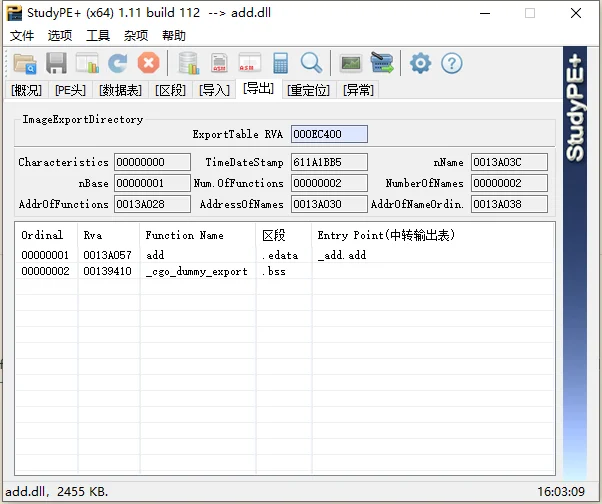Image resolution: width=602 pixels, height=504 pixels.
Task: Click the database cylinder chart icon
Action: pos(189,63)
